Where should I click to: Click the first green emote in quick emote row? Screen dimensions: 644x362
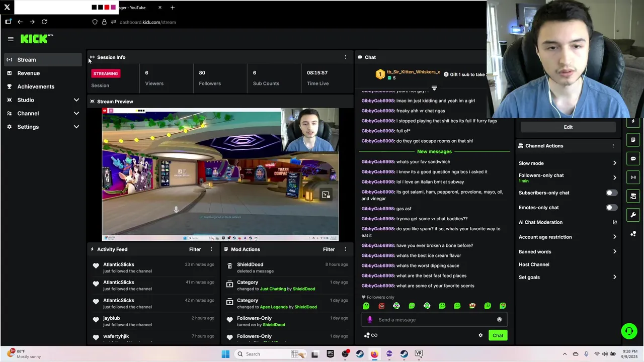pos(366,306)
